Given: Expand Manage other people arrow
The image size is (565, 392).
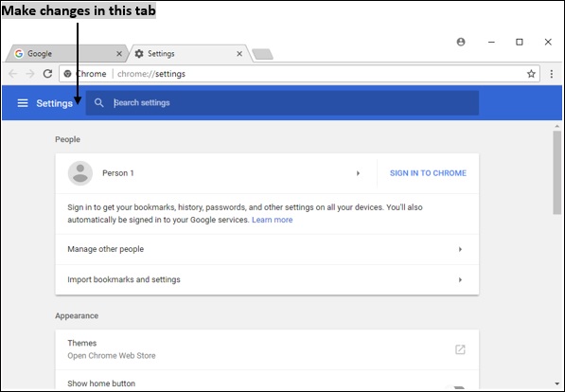Looking at the screenshot, I should tap(460, 249).
